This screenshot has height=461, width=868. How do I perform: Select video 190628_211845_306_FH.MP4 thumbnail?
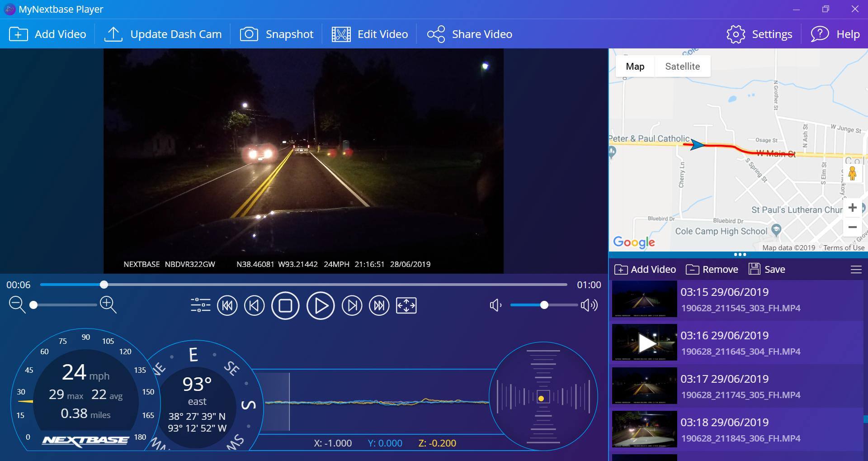pyautogui.click(x=644, y=429)
